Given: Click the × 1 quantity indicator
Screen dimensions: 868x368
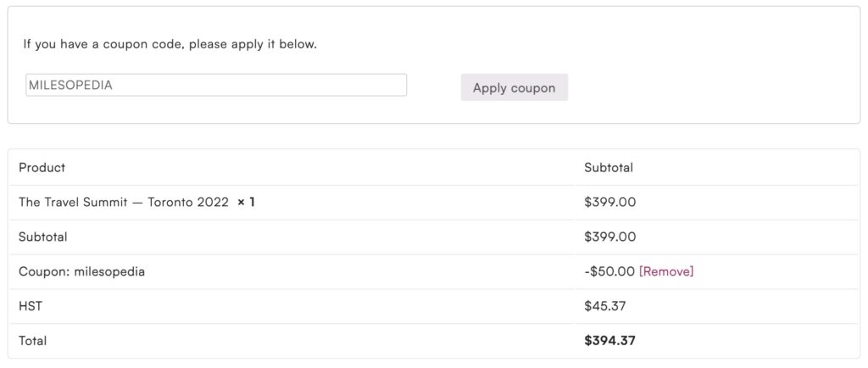Looking at the screenshot, I should coord(246,203).
